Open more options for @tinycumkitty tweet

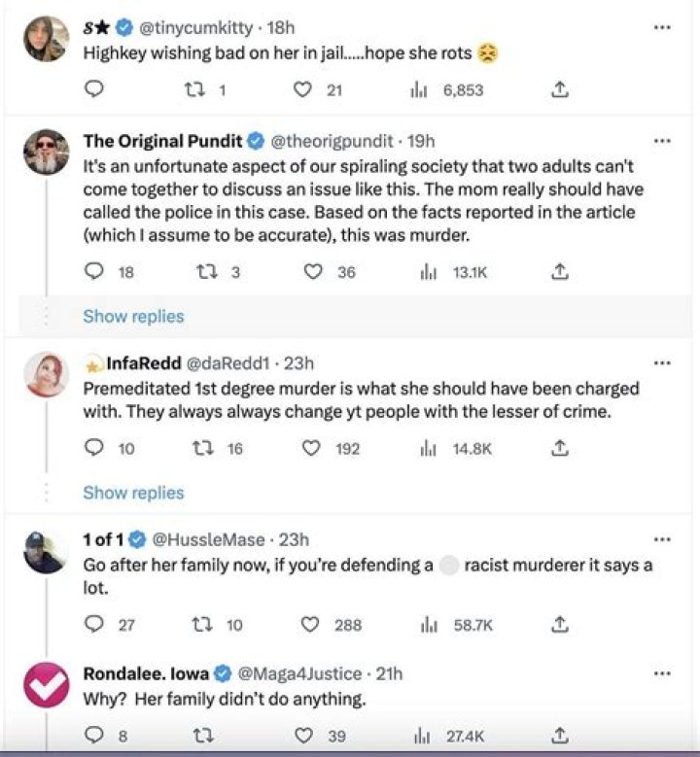(x=662, y=28)
